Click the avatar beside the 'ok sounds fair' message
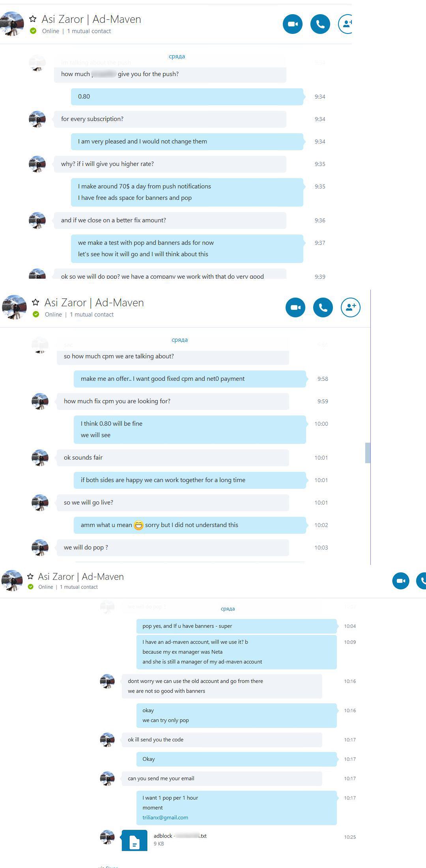The height and width of the screenshot is (868, 426). pyautogui.click(x=40, y=458)
